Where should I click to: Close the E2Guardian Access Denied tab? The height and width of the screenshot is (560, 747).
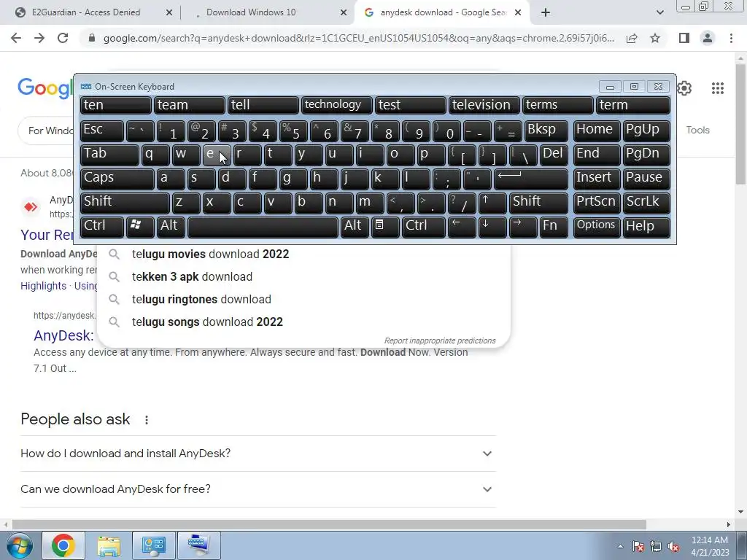point(169,13)
